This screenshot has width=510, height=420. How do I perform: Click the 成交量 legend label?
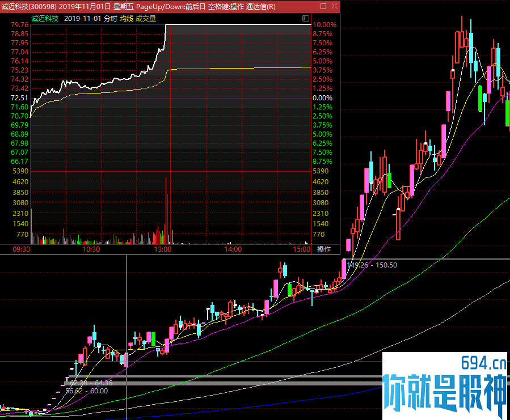(146, 19)
